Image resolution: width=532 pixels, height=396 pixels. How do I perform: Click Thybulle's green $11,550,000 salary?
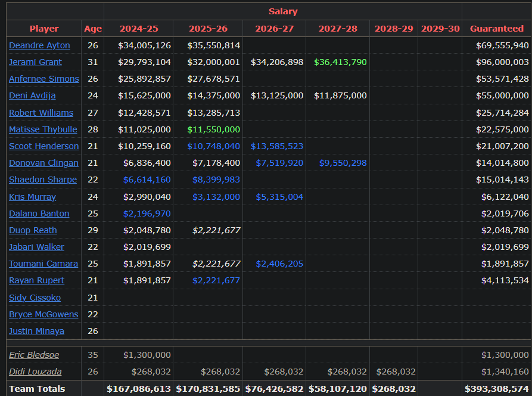(x=213, y=129)
